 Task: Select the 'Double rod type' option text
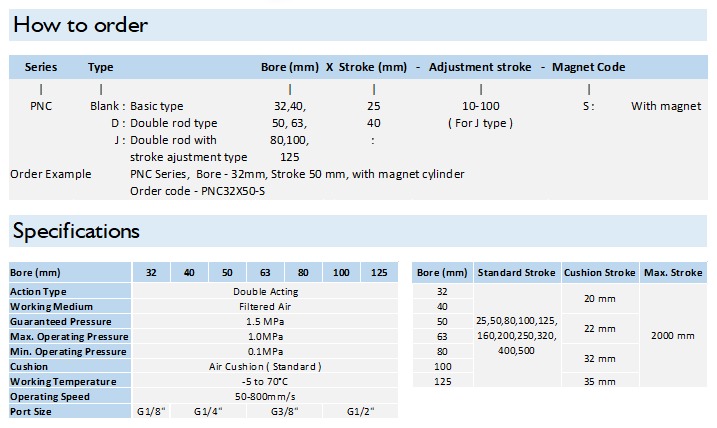[x=174, y=123]
